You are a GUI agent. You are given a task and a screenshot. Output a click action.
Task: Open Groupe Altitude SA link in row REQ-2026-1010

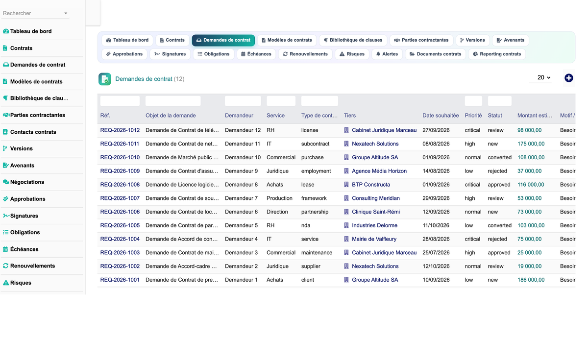(x=375, y=158)
